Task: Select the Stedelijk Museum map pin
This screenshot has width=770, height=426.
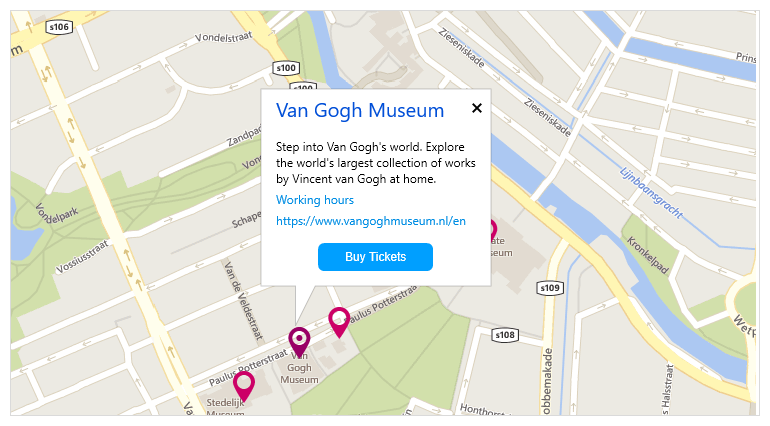Action: click(x=244, y=386)
